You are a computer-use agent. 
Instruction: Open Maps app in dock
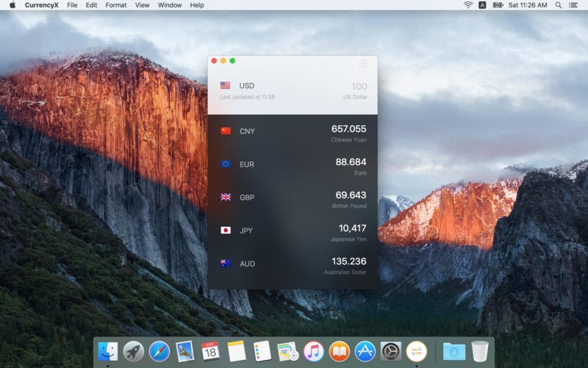coord(287,352)
